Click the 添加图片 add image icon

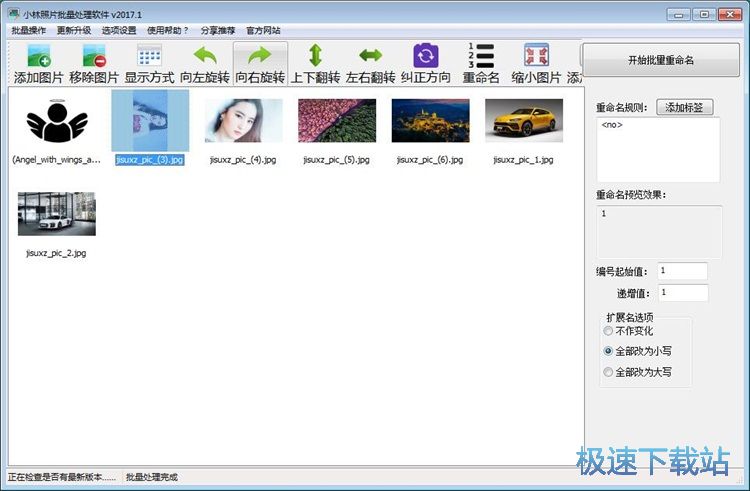40,56
